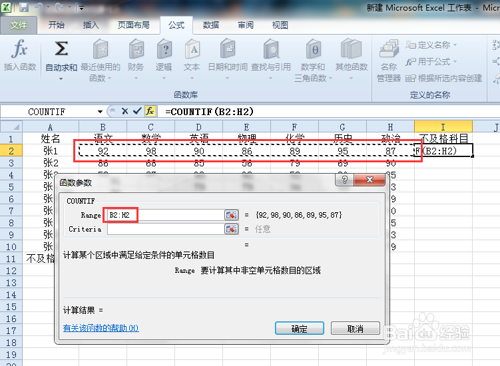Open the Lookup and Reference (查找与引用) icon
The height and width of the screenshot is (366, 500).
pos(271,49)
